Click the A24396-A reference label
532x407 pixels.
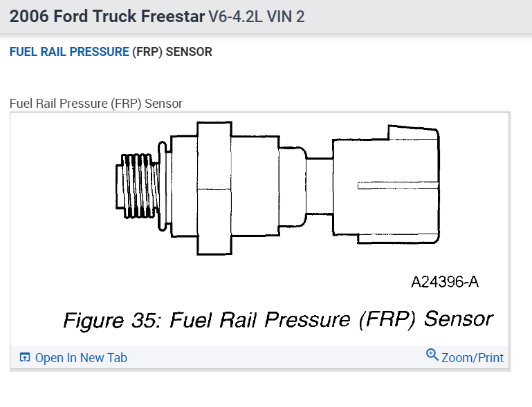click(445, 282)
